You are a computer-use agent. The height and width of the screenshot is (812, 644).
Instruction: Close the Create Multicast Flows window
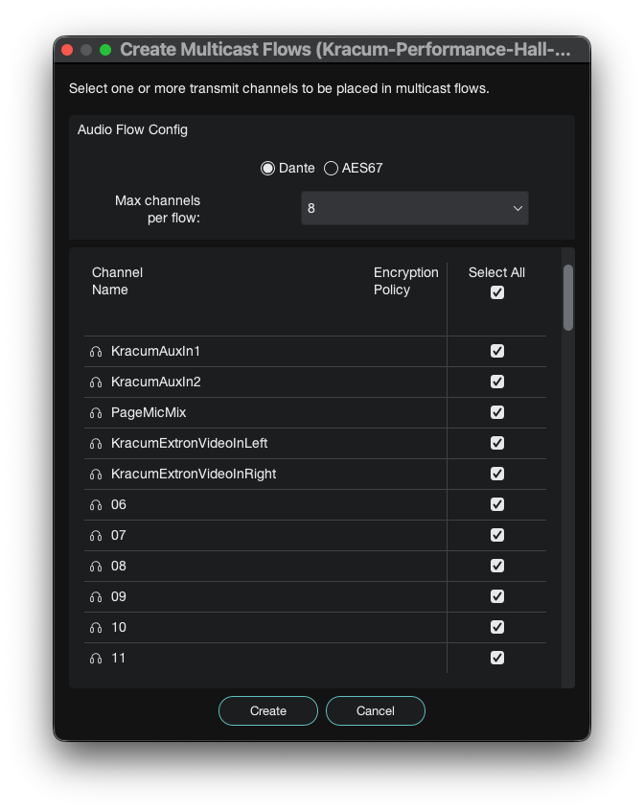[67, 50]
